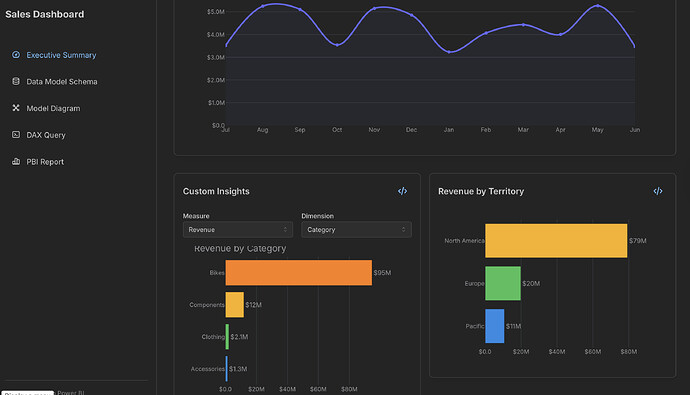Show code for Custom Insights panel

pos(402,191)
